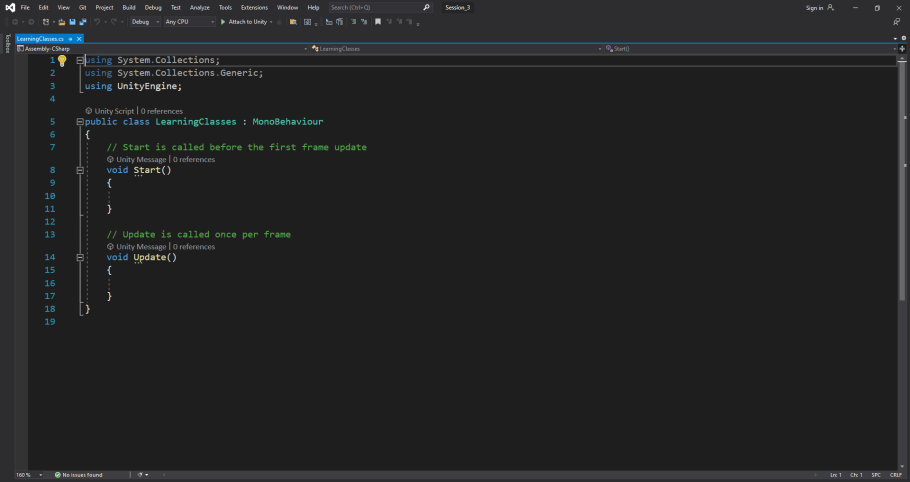Click the Find in Files icon
This screenshot has width=910, height=482.
[293, 21]
